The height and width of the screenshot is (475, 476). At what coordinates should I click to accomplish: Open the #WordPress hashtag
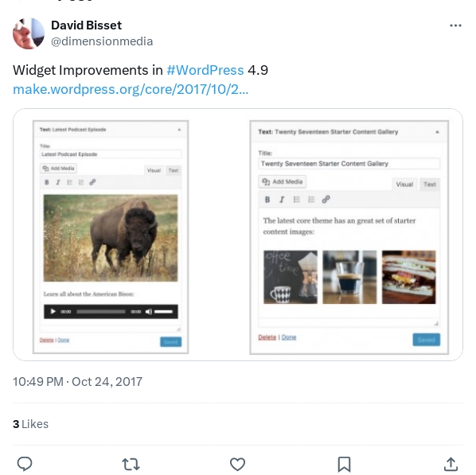[205, 71]
